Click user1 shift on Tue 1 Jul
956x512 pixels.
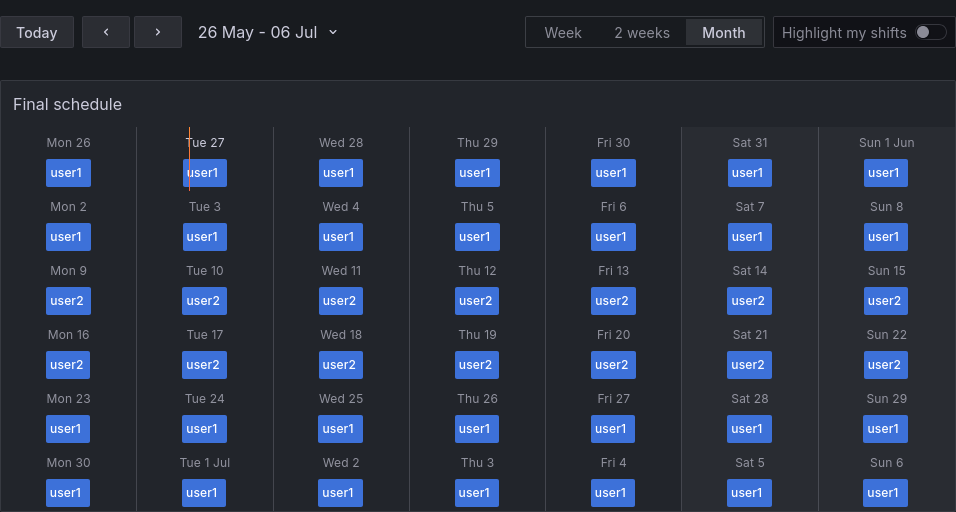(204, 493)
